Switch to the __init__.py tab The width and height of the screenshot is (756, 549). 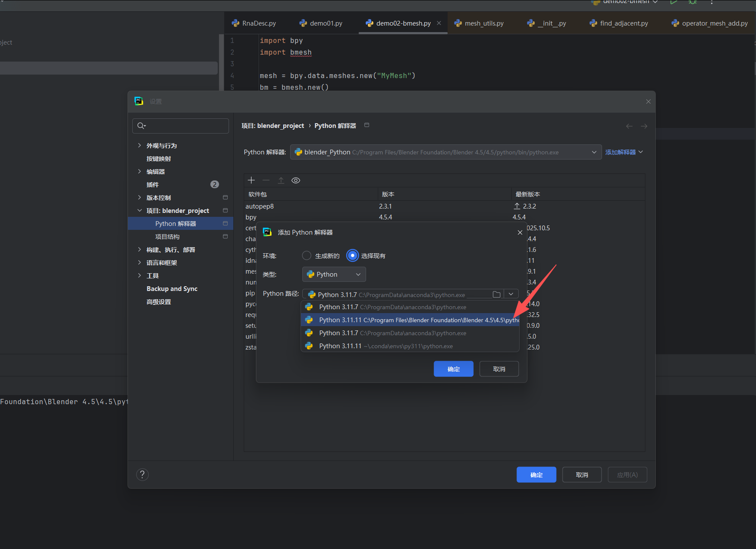(547, 23)
